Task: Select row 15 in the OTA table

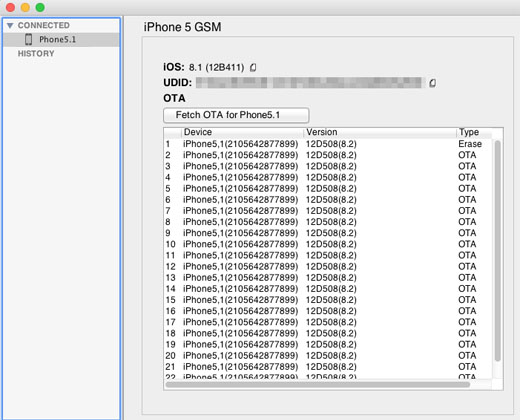Action: tap(328, 300)
